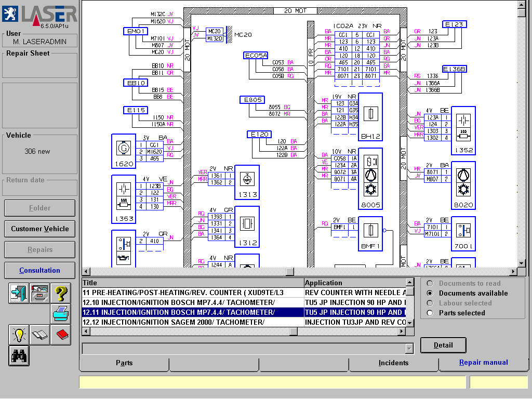Image resolution: width=532 pixels, height=399 pixels.
Task: Click the EM01 splice label
Action: [136, 31]
